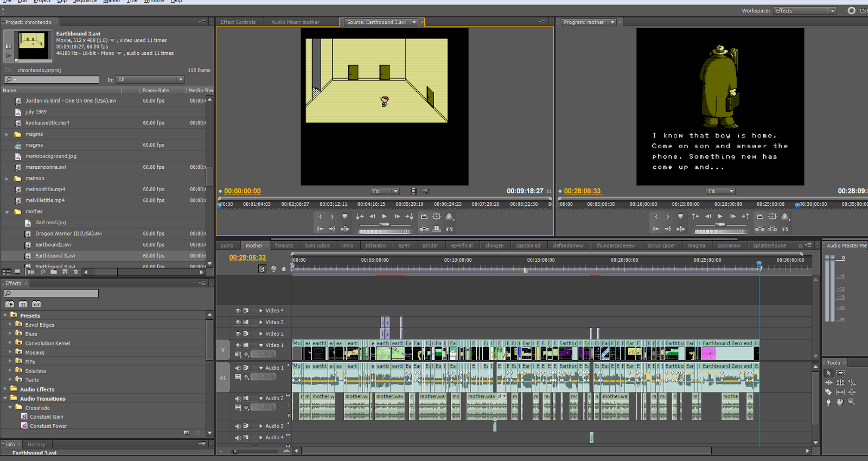868x461 pixels.
Task: Sort Project panel by Name column
Action: (x=9, y=91)
